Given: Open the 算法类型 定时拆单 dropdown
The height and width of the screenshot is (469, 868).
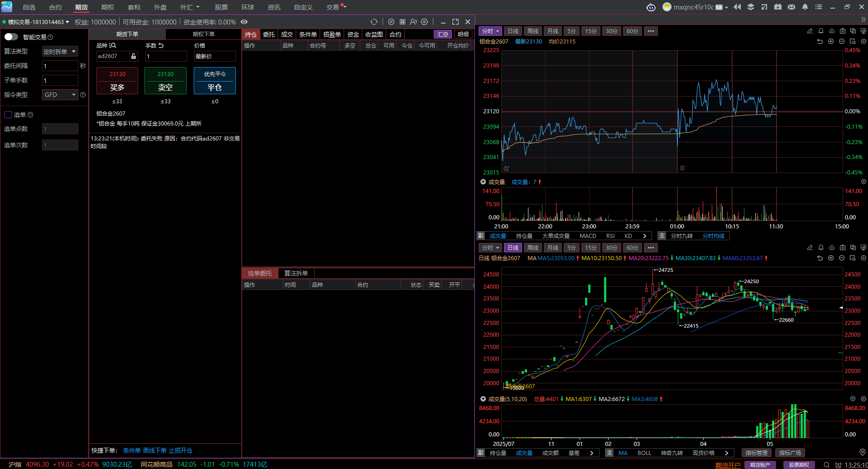Looking at the screenshot, I should pos(60,51).
